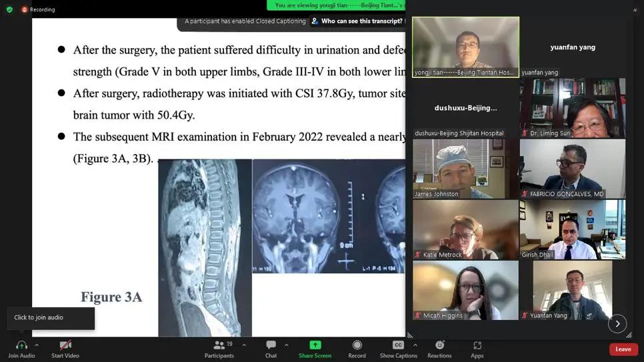Open the Reactions menu

point(439,345)
